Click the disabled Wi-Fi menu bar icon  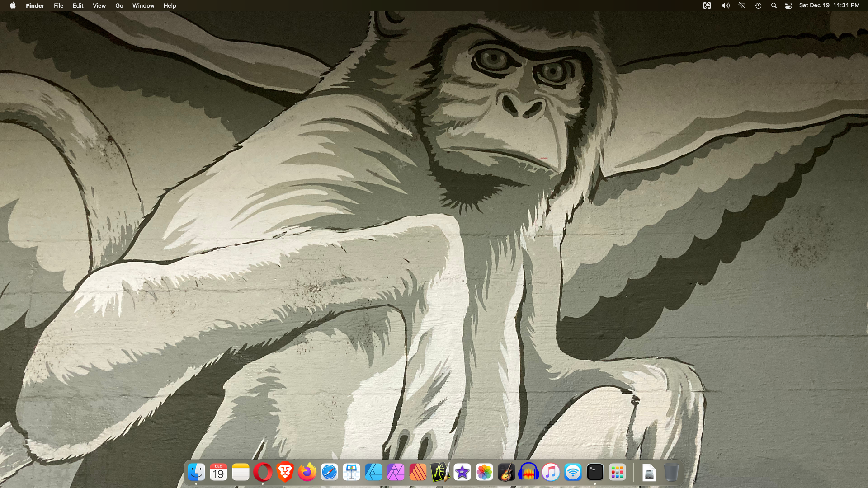coord(742,5)
